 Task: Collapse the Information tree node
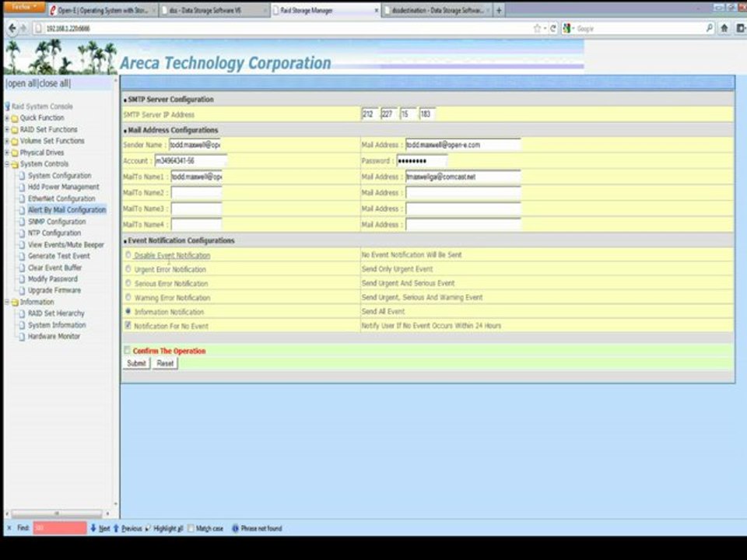(7, 302)
